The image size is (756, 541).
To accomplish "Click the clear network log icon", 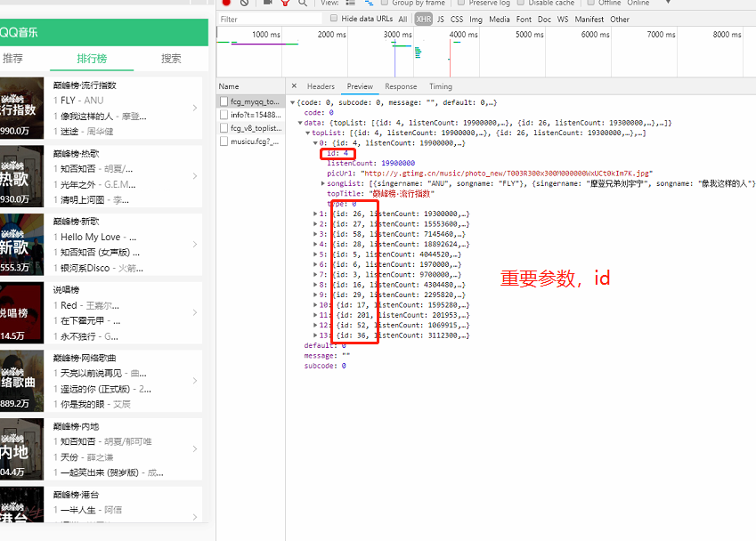I will coord(245,3).
